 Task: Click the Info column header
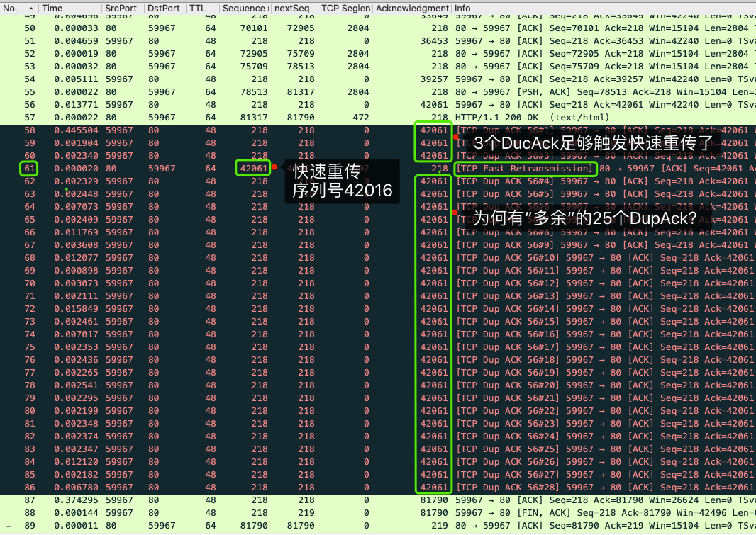(x=462, y=9)
